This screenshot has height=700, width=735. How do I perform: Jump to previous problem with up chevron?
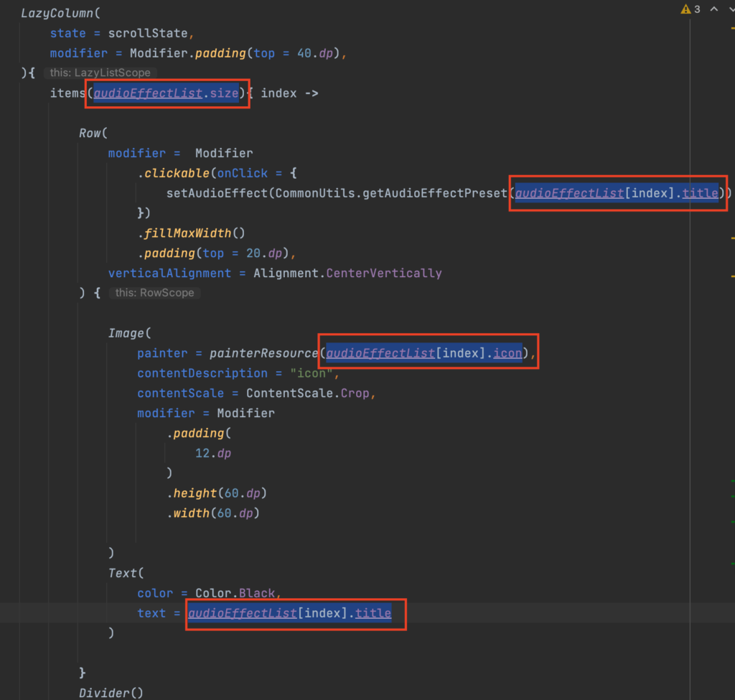[713, 9]
